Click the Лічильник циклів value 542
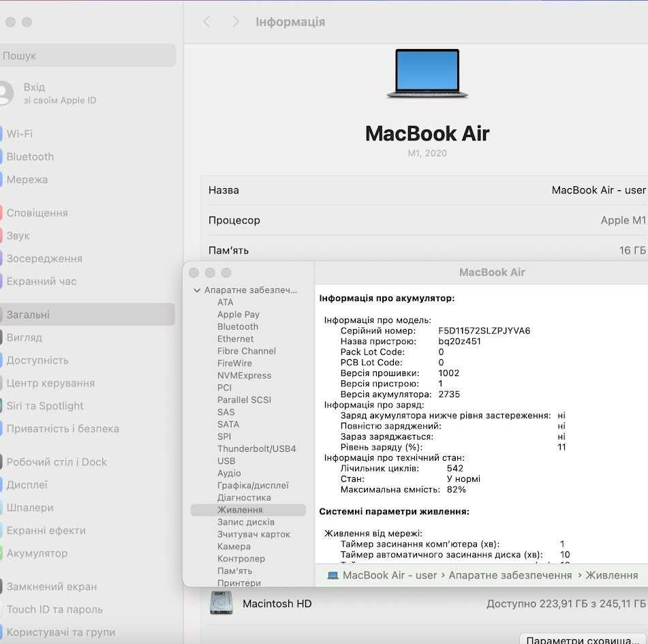This screenshot has height=644, width=648. click(455, 468)
